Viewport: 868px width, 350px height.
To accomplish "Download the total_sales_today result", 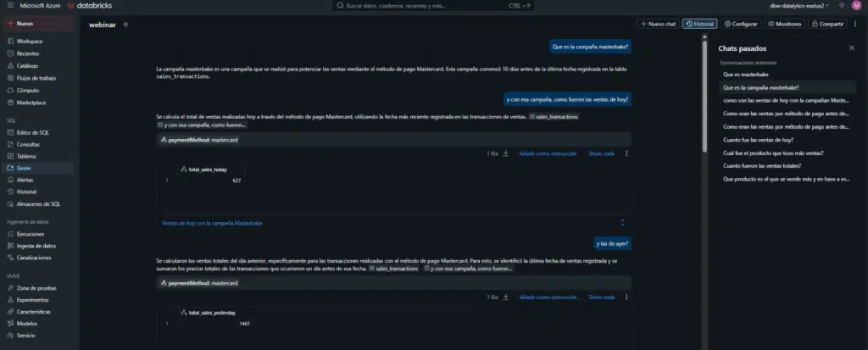I will (x=506, y=154).
